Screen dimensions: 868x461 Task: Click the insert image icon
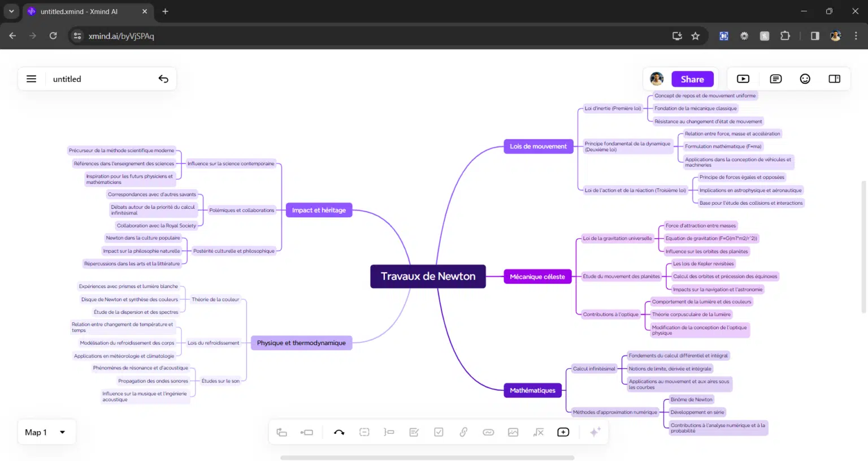click(513, 432)
